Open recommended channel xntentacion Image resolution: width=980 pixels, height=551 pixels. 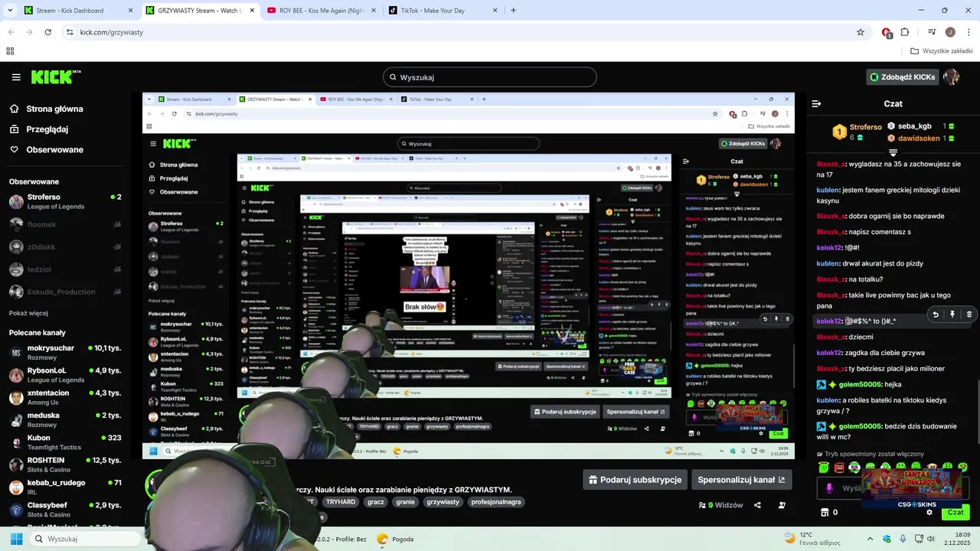tap(65, 397)
